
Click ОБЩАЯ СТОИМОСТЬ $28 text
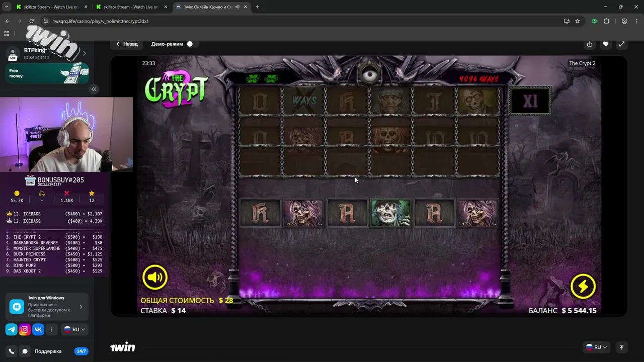pos(187,300)
